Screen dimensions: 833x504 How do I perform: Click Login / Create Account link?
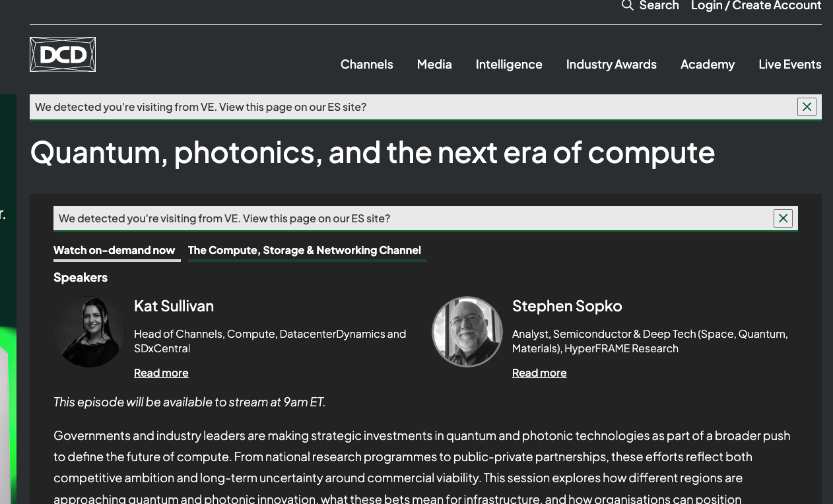[x=756, y=5]
